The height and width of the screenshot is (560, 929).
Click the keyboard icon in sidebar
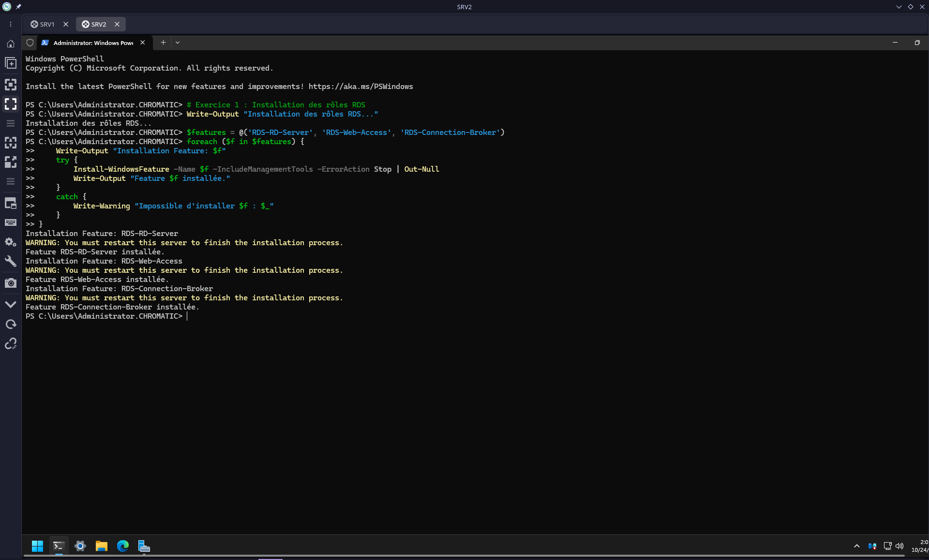(x=11, y=222)
